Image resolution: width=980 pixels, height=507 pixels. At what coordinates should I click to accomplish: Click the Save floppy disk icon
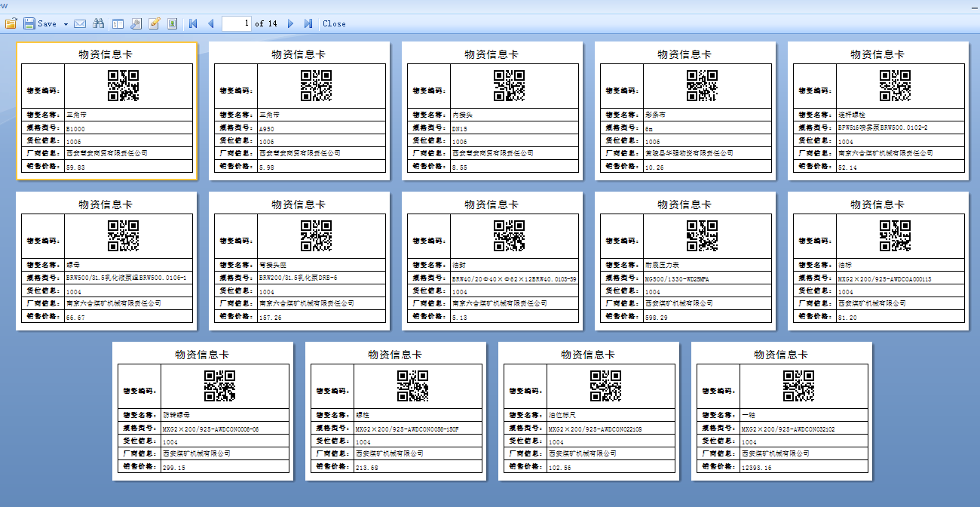[x=29, y=23]
